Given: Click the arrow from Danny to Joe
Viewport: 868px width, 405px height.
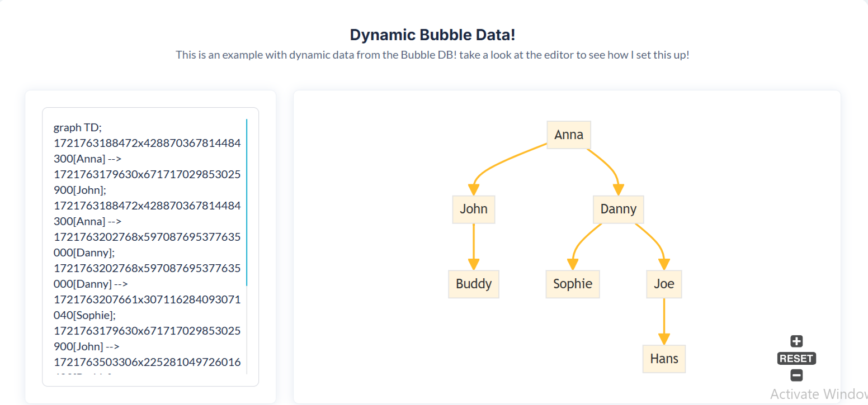Looking at the screenshot, I should pyautogui.click(x=654, y=241).
